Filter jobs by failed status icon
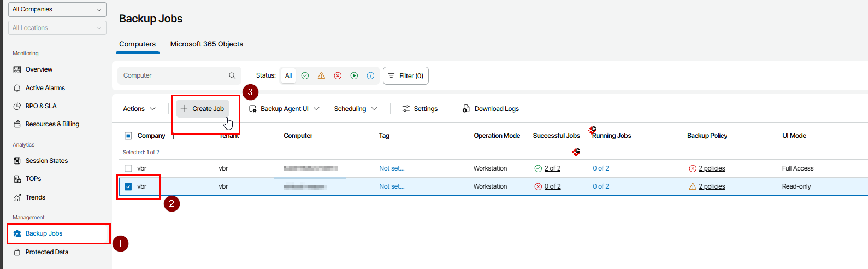868x269 pixels. point(338,76)
